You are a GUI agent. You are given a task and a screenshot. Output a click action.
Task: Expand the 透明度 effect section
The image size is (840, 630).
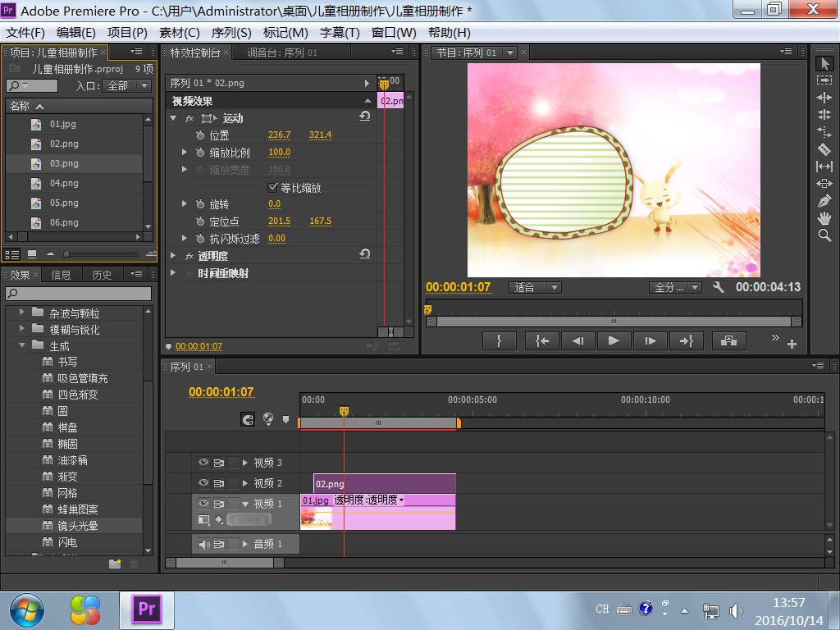pos(173,256)
